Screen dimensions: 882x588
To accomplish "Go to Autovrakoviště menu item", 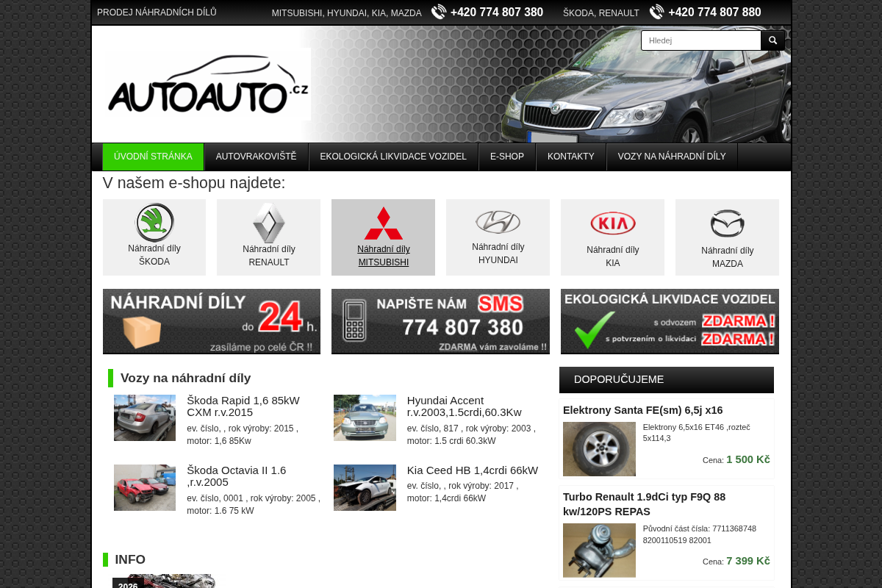I will point(257,157).
